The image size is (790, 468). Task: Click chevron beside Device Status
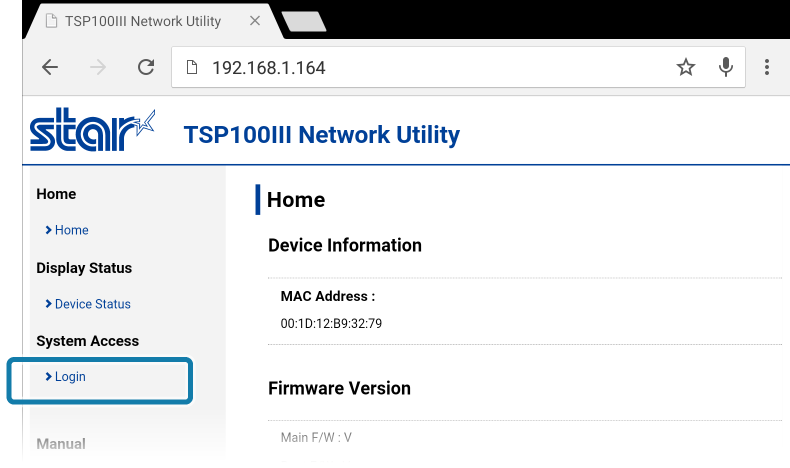tap(48, 304)
